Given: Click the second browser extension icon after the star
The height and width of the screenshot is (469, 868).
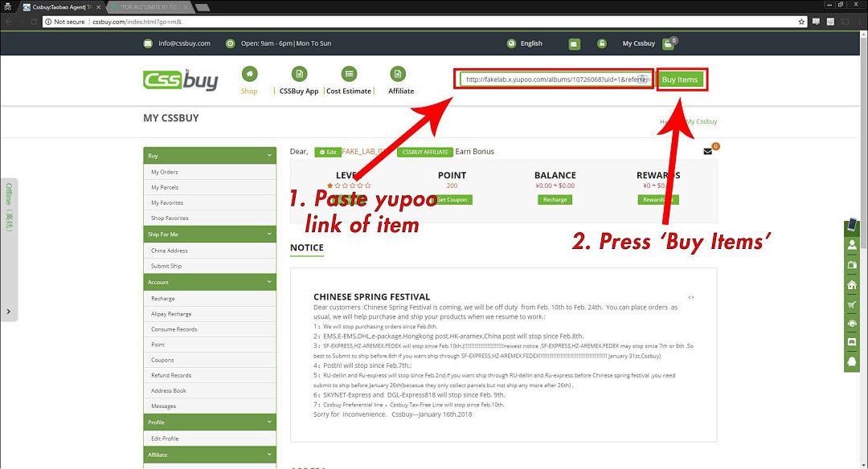Looking at the screenshot, I should point(830,22).
